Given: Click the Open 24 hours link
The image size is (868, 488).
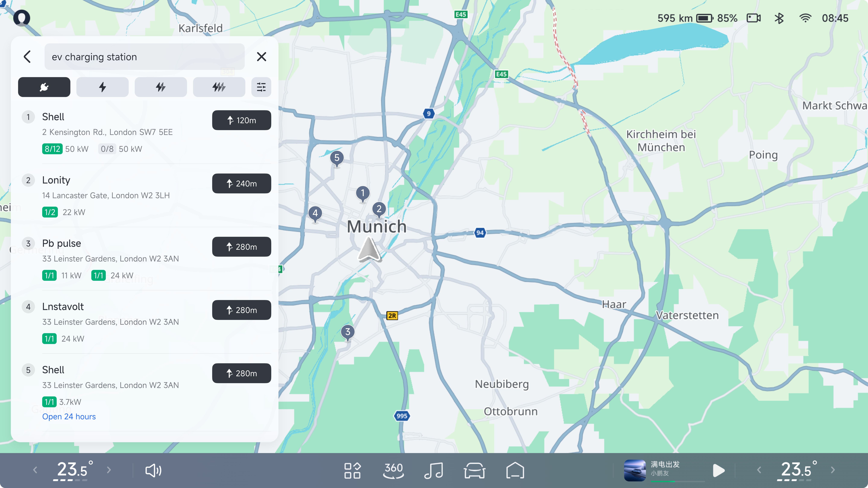Looking at the screenshot, I should 69,417.
